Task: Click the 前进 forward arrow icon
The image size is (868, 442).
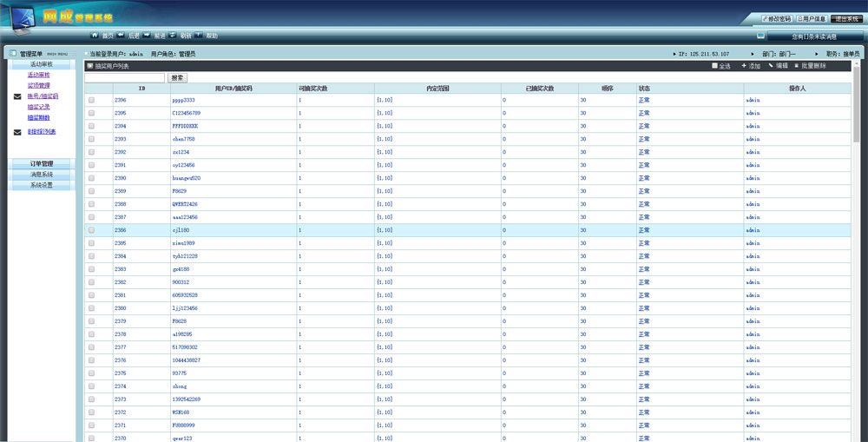Action: click(x=147, y=36)
